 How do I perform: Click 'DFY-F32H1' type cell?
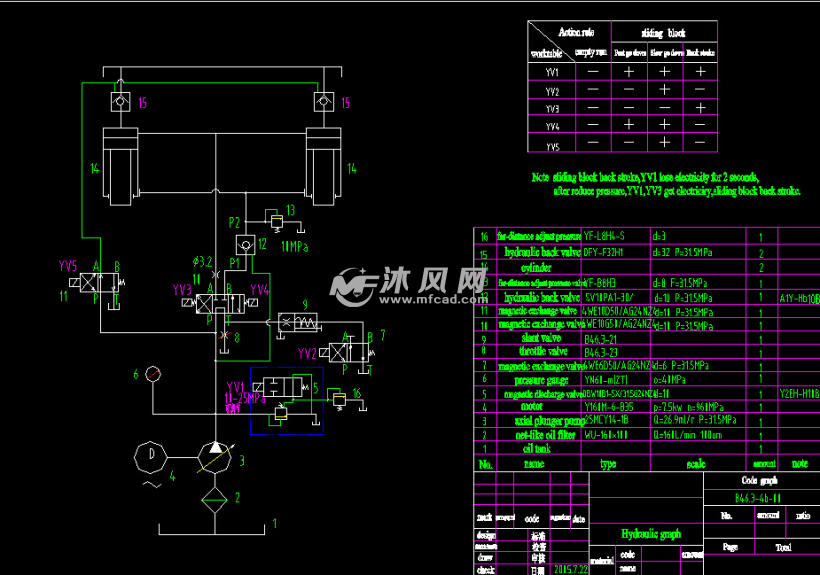click(603, 252)
